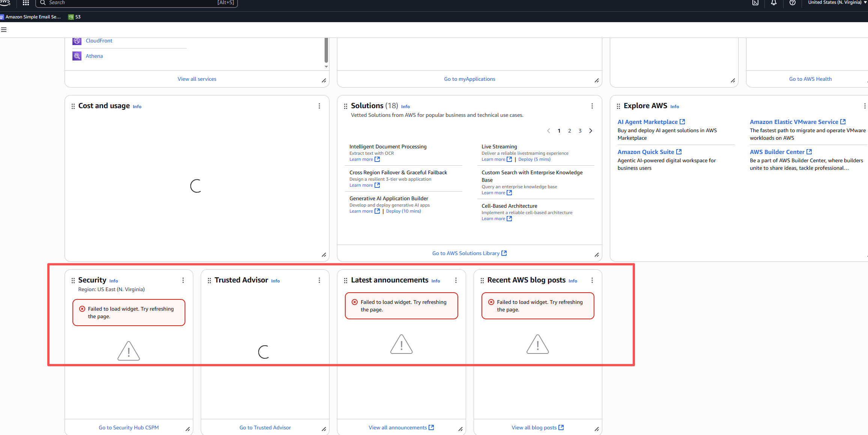Open the services grid menu icon
This screenshot has height=435, width=868.
click(26, 3)
